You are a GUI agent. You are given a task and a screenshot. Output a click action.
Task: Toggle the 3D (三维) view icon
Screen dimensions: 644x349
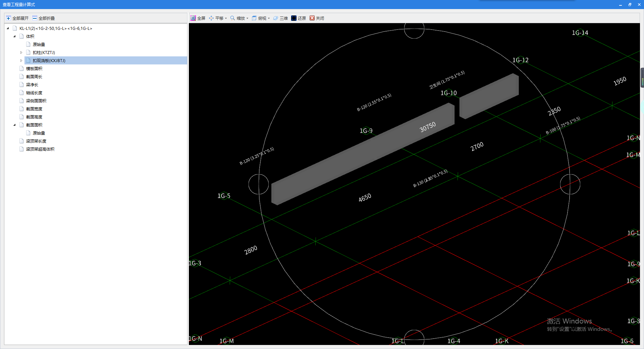coord(276,18)
